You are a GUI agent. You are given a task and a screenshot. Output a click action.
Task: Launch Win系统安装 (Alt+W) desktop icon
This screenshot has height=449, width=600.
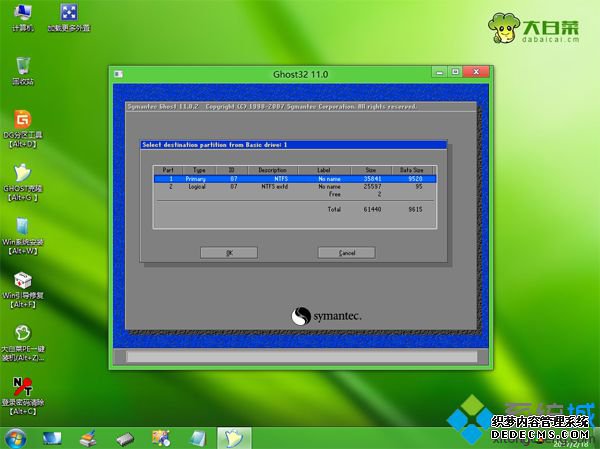23,236
